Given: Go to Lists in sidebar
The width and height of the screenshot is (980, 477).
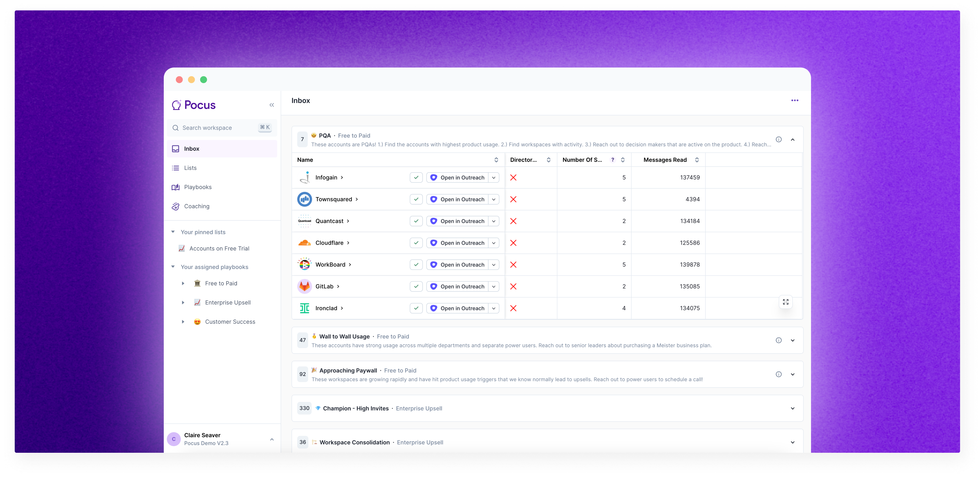Looking at the screenshot, I should (x=190, y=168).
